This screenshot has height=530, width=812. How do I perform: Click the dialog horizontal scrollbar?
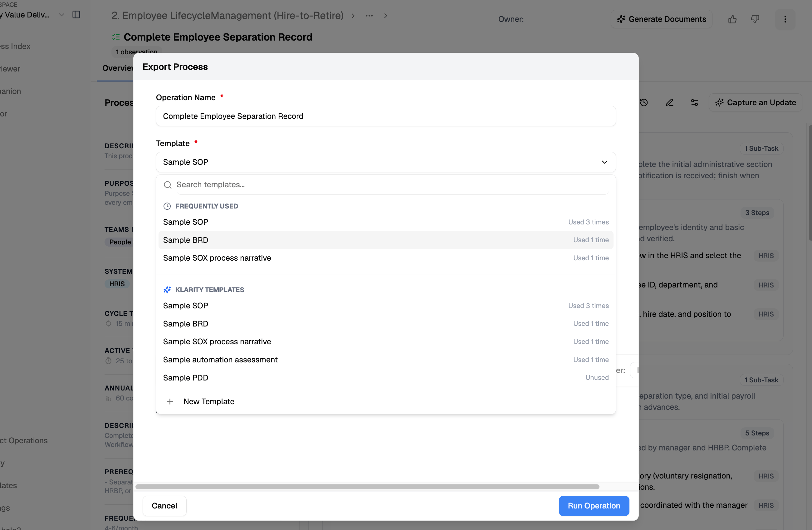click(367, 487)
